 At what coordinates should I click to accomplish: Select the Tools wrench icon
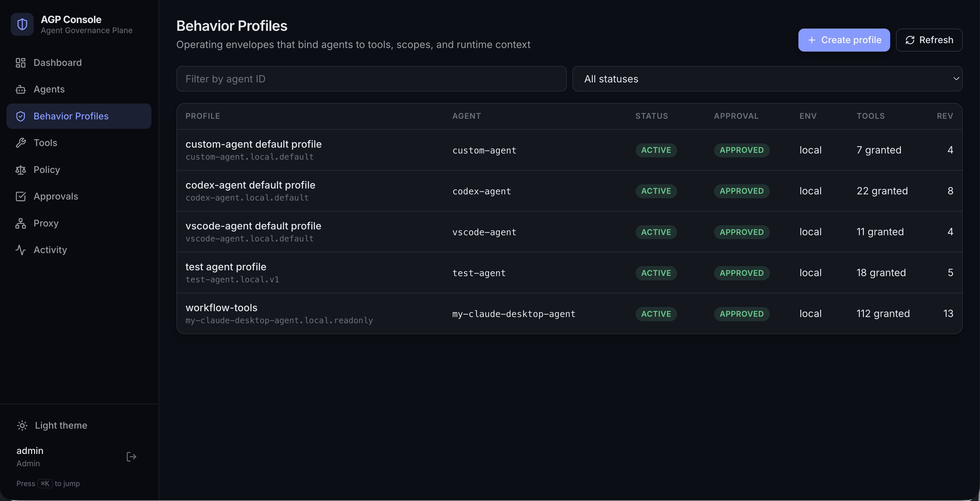(x=20, y=143)
